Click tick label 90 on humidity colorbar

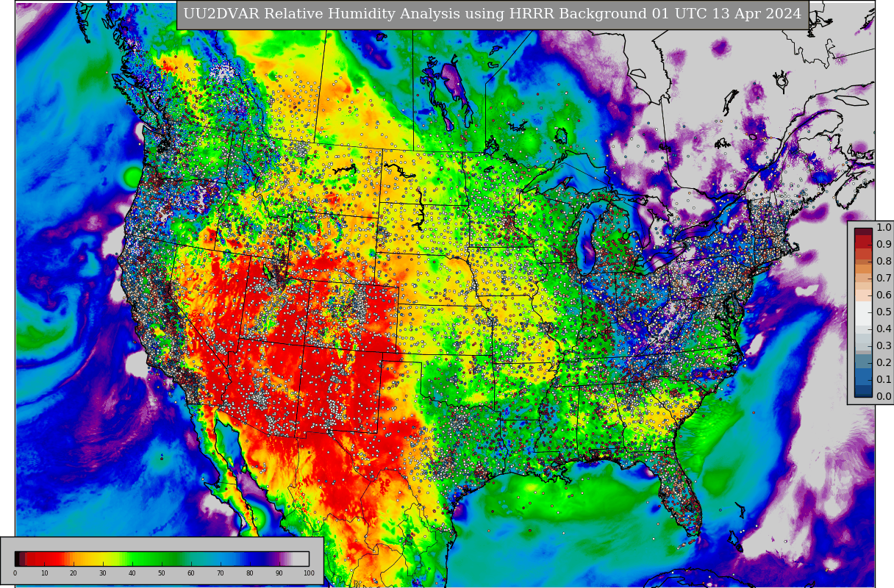tap(279, 573)
